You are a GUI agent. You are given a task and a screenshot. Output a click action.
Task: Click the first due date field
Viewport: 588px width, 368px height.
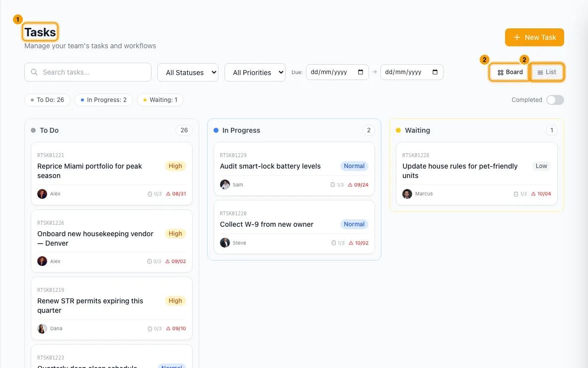pos(337,72)
